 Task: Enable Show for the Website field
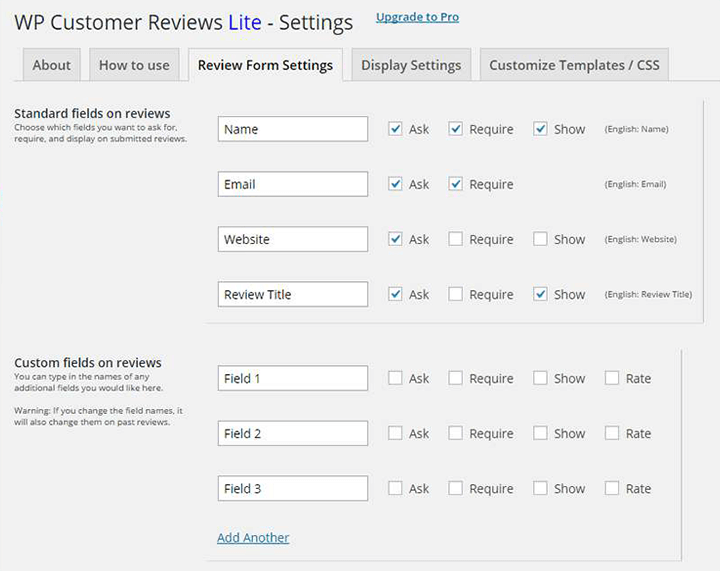click(x=540, y=239)
